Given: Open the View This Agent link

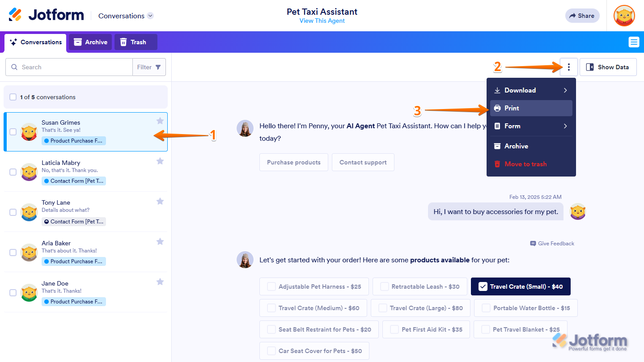Looking at the screenshot, I should [x=322, y=21].
